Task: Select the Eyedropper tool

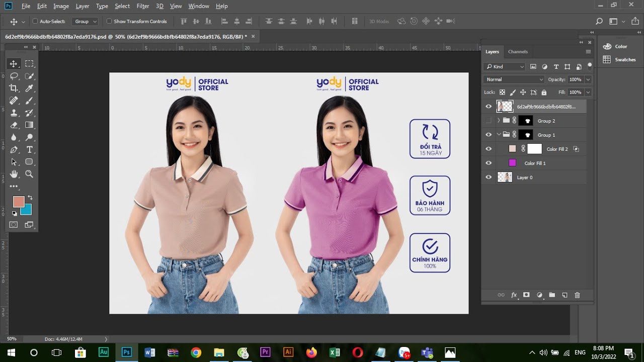Action: point(29,88)
